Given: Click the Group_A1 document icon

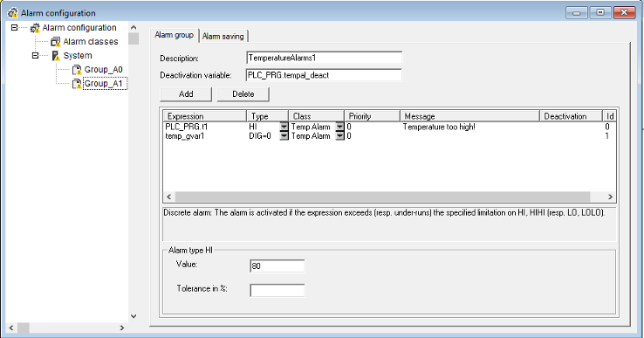Looking at the screenshot, I should tap(77, 84).
